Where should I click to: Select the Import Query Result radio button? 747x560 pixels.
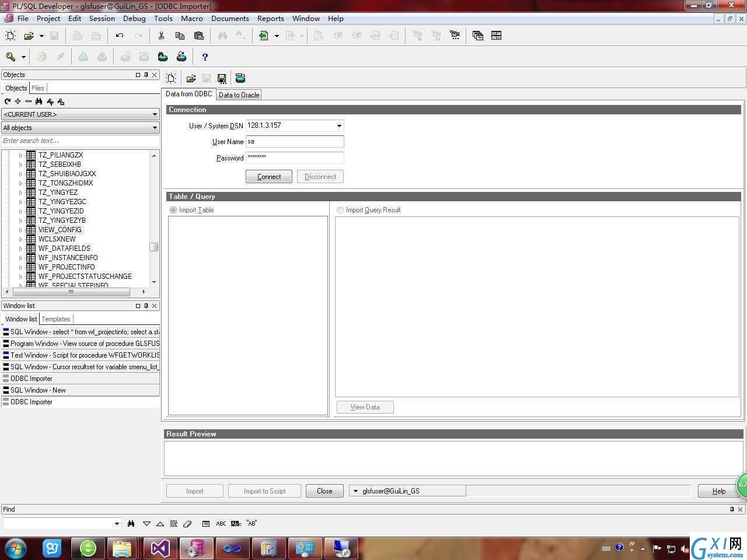pos(340,210)
